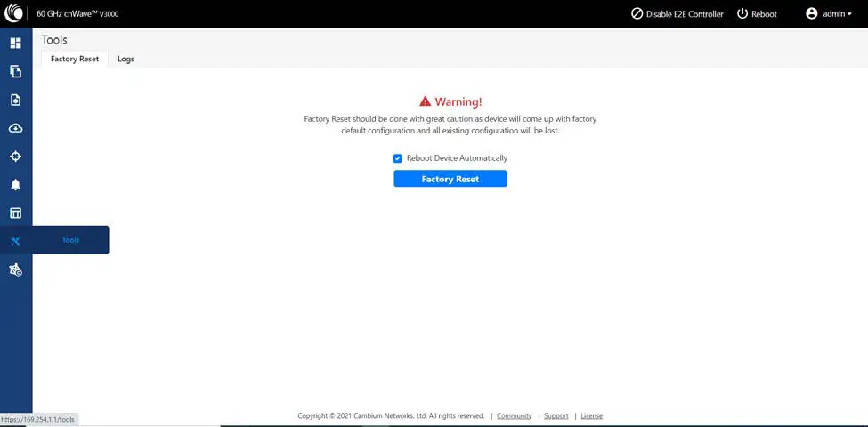Click the Reboot label in header

pos(764,14)
